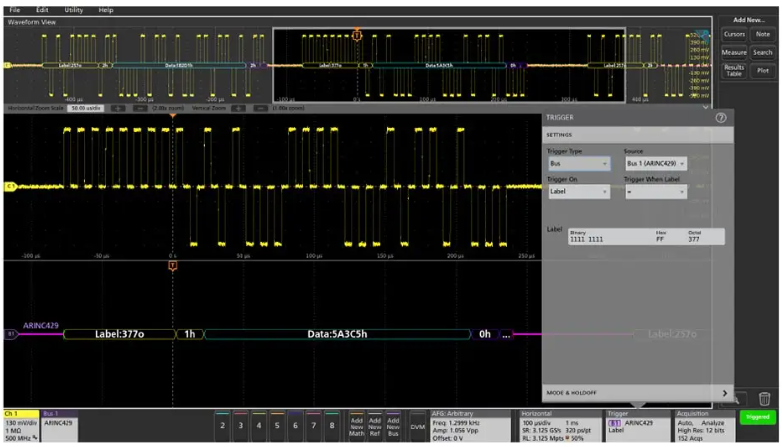Open the Source dropdown Bus 1 (ARINC429)
The width and height of the screenshot is (782, 447).
pyautogui.click(x=656, y=164)
